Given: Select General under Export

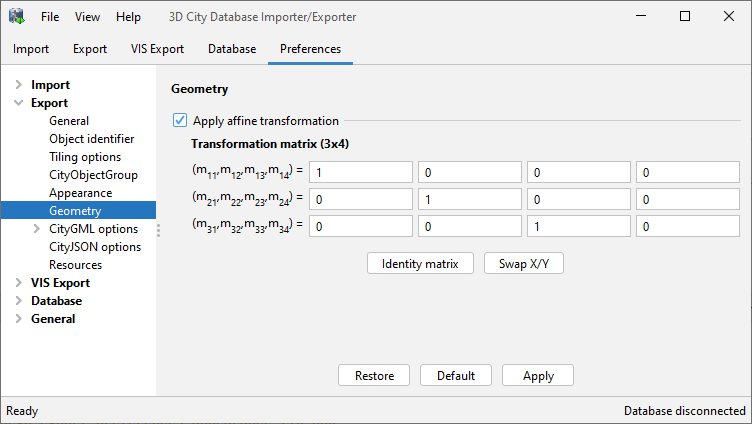Looking at the screenshot, I should [x=69, y=121].
